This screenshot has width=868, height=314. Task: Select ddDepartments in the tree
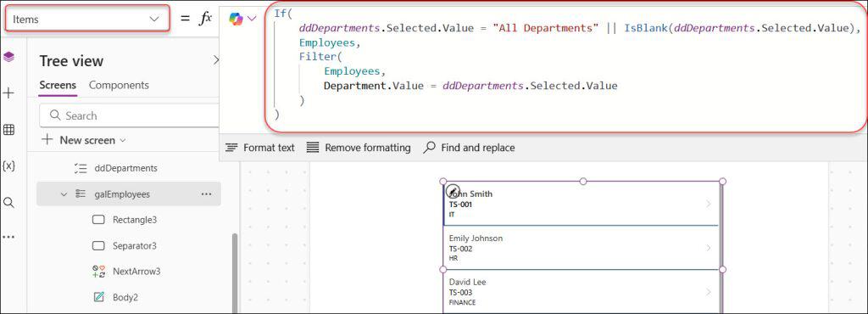pyautogui.click(x=126, y=168)
